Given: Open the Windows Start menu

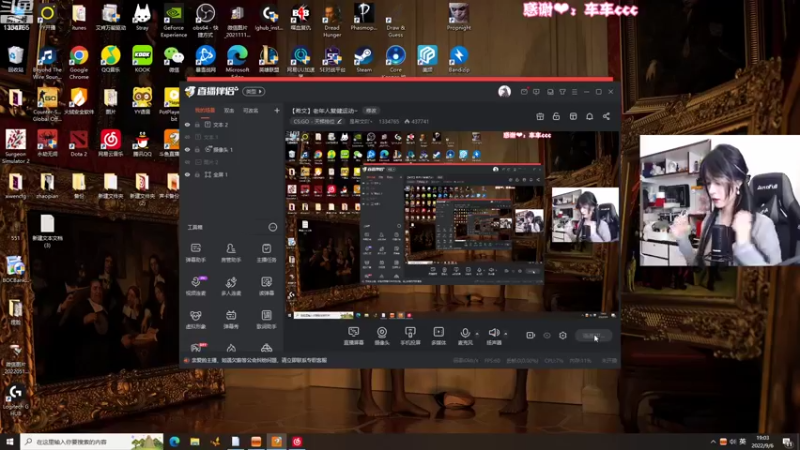Looking at the screenshot, I should (x=10, y=441).
